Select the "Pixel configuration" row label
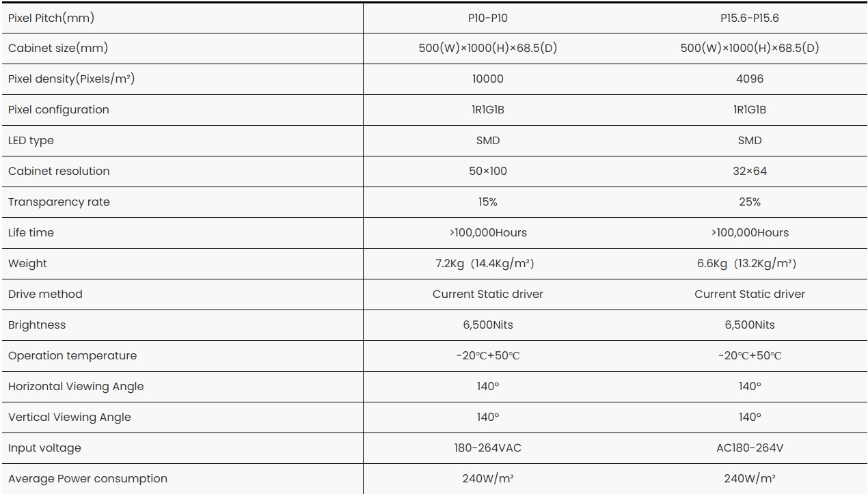This screenshot has height=494, width=868. click(59, 110)
